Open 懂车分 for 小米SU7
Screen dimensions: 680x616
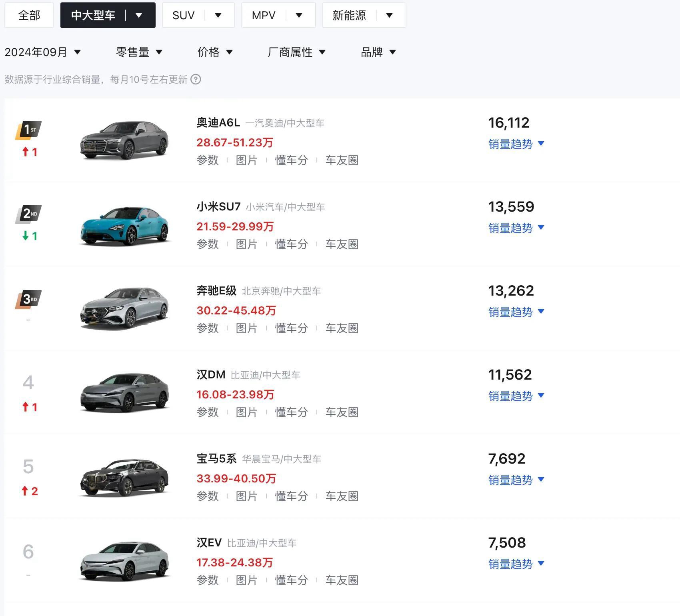(291, 244)
